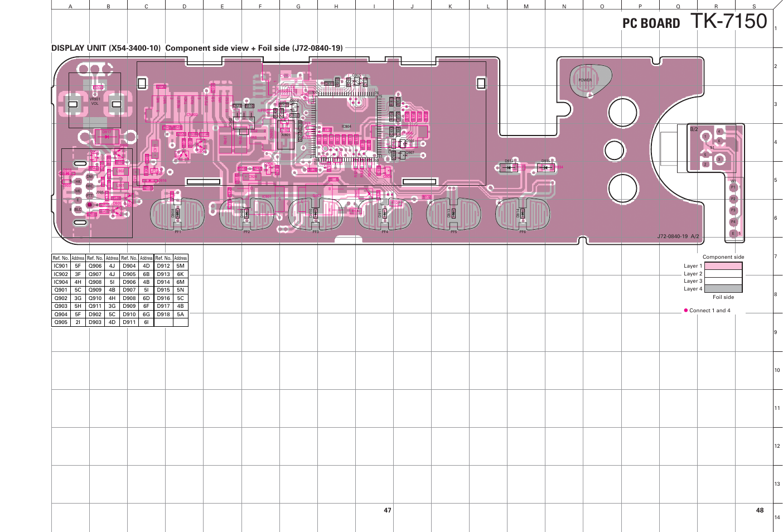Viewport: 783px width, 532px height.
Task: Click the PF6 key contact pad
Action: click(523, 214)
